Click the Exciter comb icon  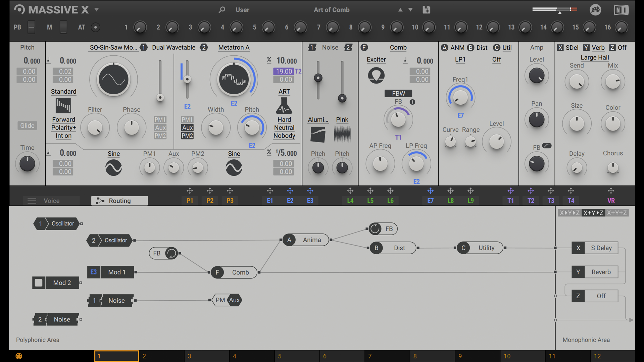coord(376,75)
